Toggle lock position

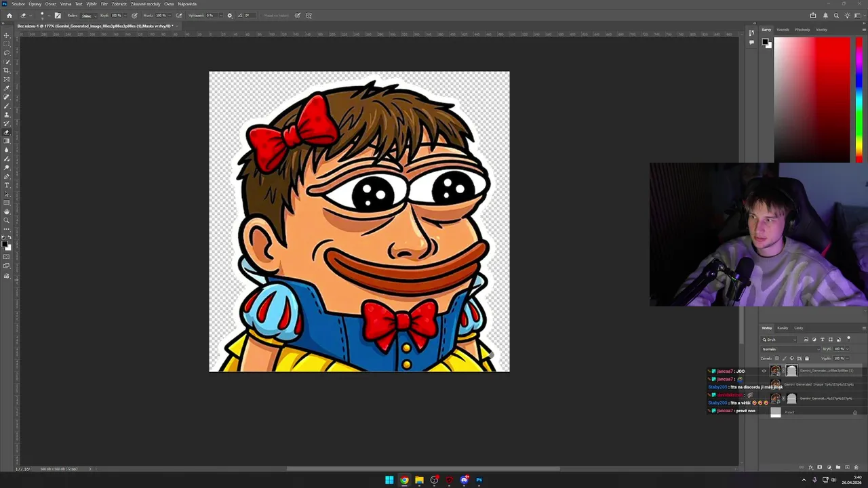click(792, 358)
